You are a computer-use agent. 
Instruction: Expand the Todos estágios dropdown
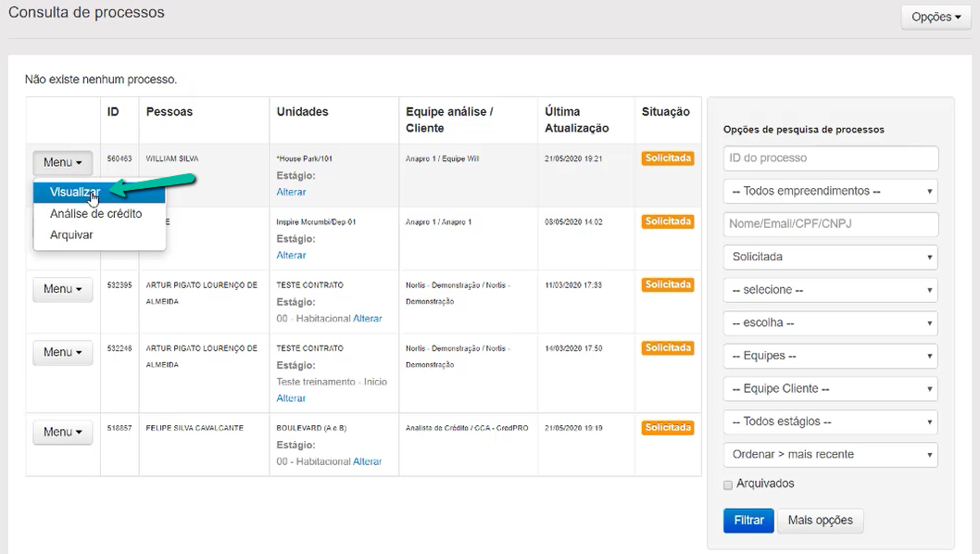pyautogui.click(x=830, y=422)
